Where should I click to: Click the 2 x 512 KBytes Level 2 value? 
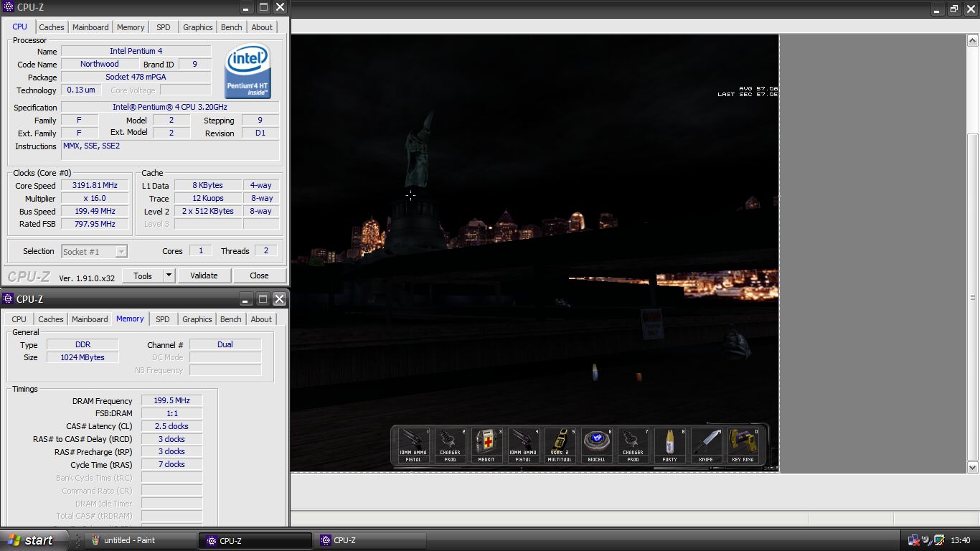click(x=207, y=211)
